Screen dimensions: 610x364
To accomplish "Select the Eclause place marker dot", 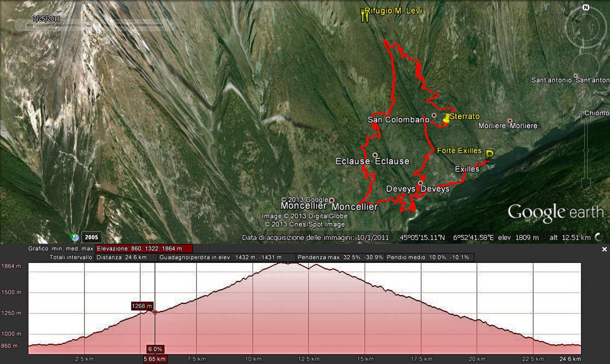I will [x=375, y=155].
